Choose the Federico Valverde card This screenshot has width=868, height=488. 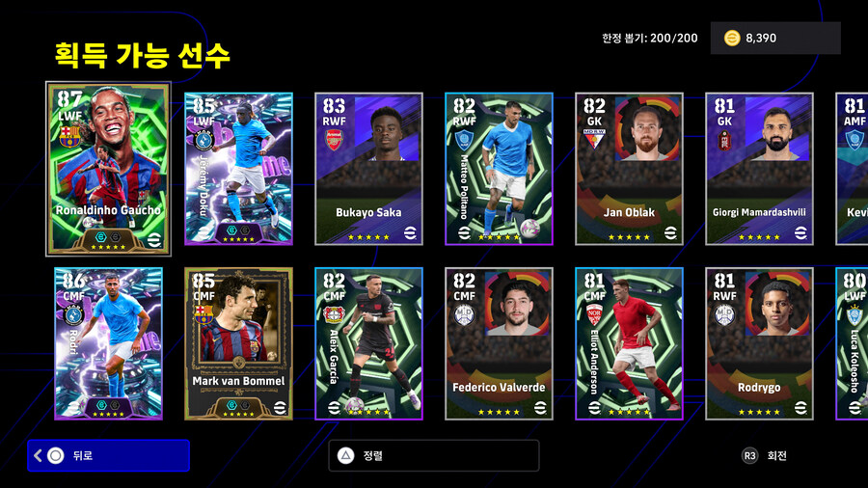499,343
